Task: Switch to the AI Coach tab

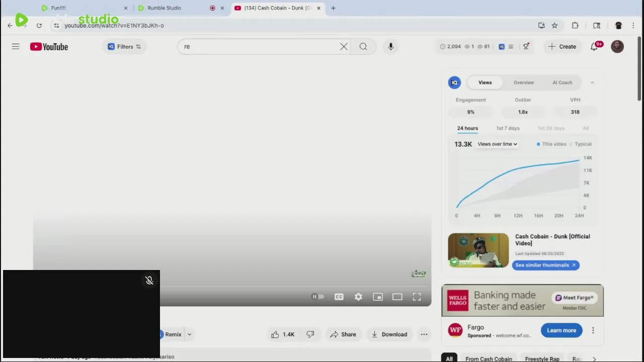Action: (x=562, y=82)
